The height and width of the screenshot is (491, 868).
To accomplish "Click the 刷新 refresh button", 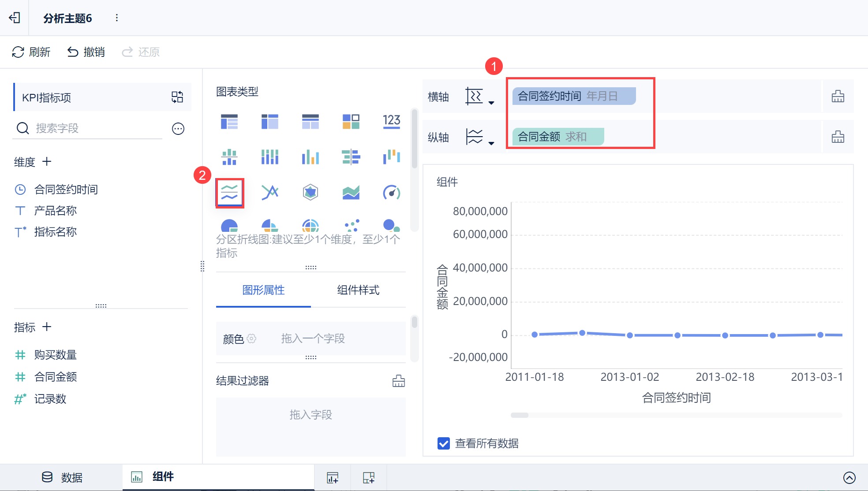I will coord(31,52).
